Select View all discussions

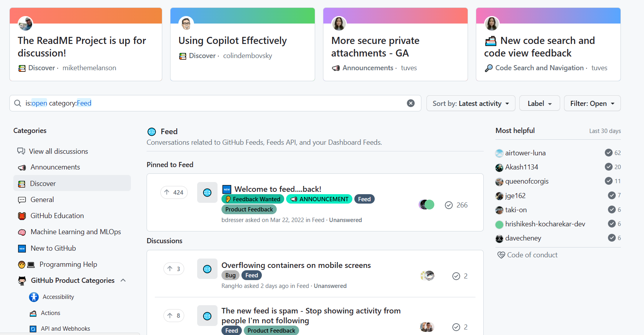click(x=58, y=151)
